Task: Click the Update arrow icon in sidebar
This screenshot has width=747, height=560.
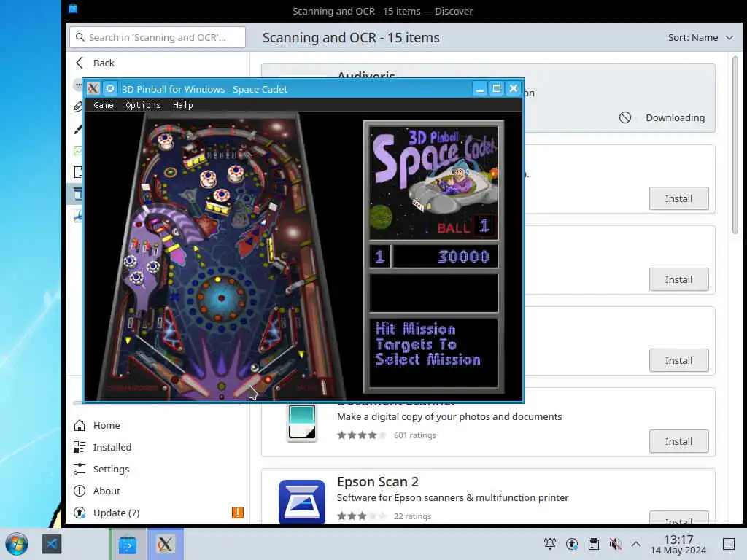Action: [x=80, y=513]
